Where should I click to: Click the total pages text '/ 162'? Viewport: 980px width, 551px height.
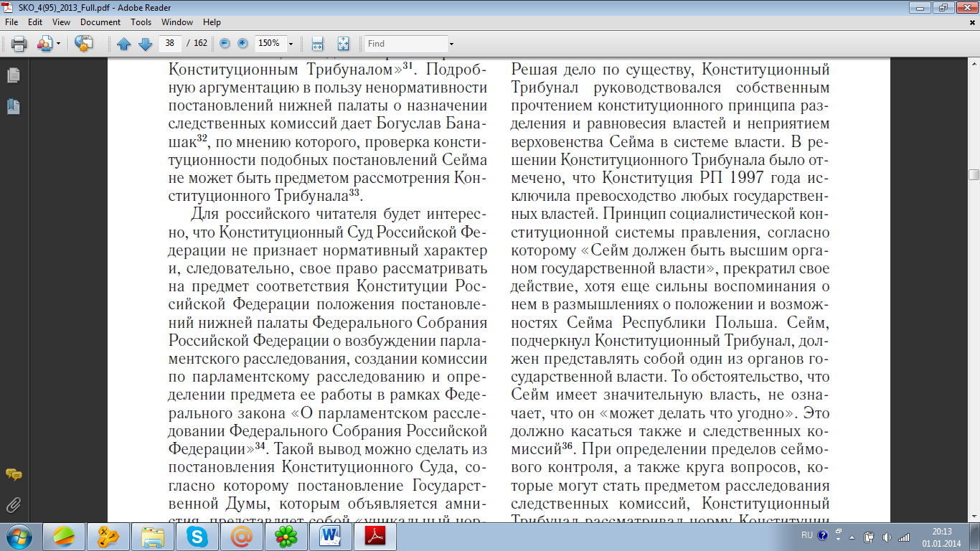197,43
